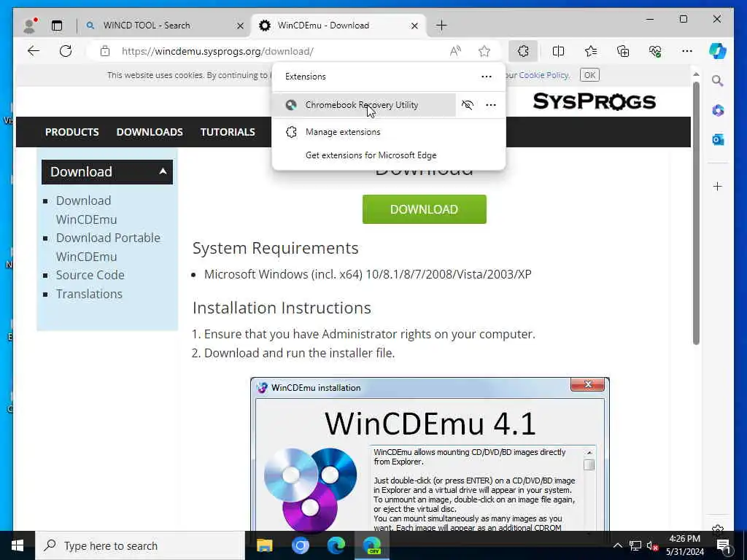747x560 pixels.
Task: Open the Microsoft 365 sidebar app
Action: [718, 111]
